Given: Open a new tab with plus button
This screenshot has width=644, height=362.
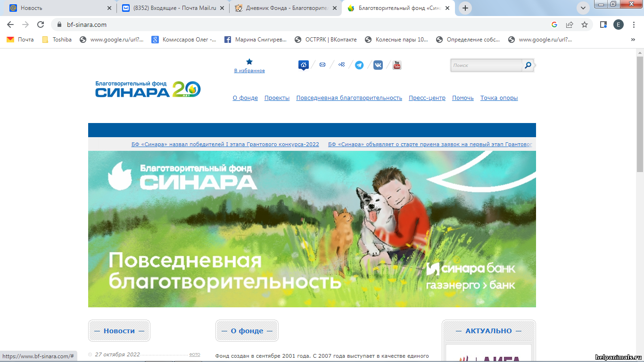Looking at the screenshot, I should pos(465,8).
